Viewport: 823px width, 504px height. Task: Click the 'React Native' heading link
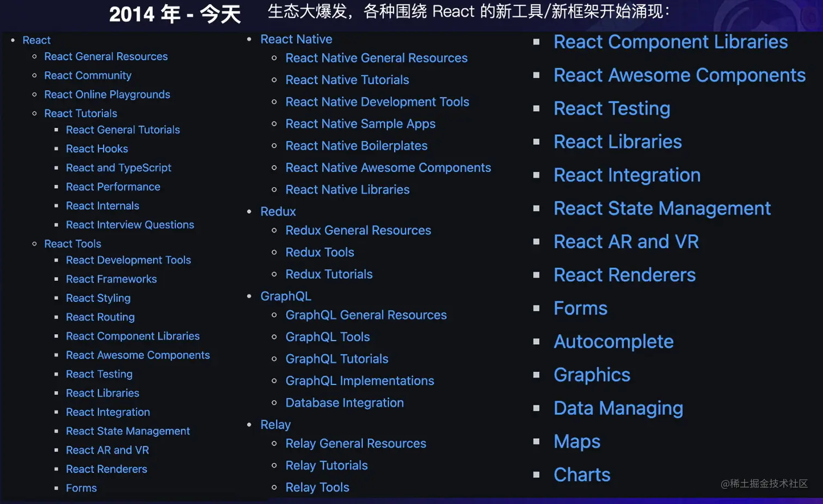[x=296, y=39]
